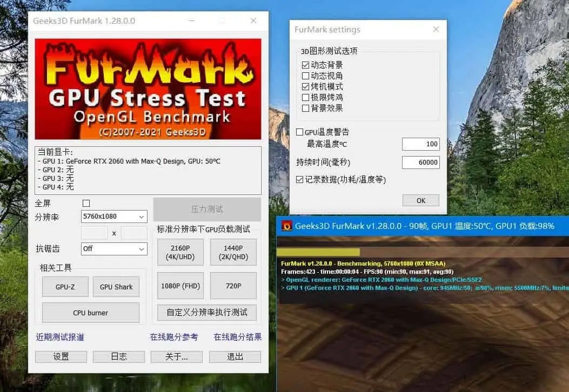Open the 在线跑分结果 link
Image resolution: width=569 pixels, height=392 pixels.
coord(238,337)
